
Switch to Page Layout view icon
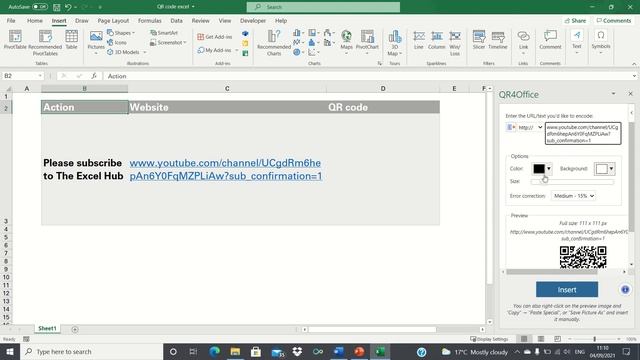[541, 339]
